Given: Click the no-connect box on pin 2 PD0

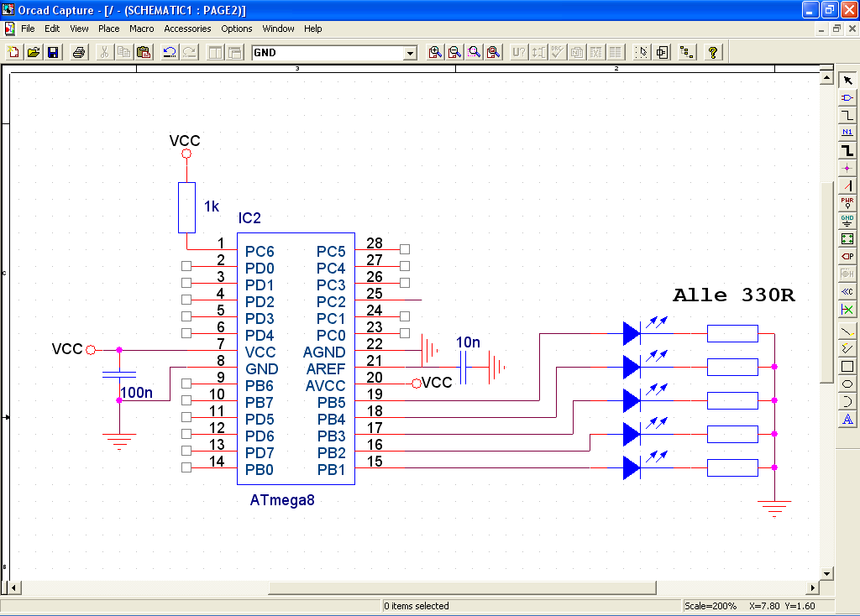Looking at the screenshot, I should coord(186,266).
